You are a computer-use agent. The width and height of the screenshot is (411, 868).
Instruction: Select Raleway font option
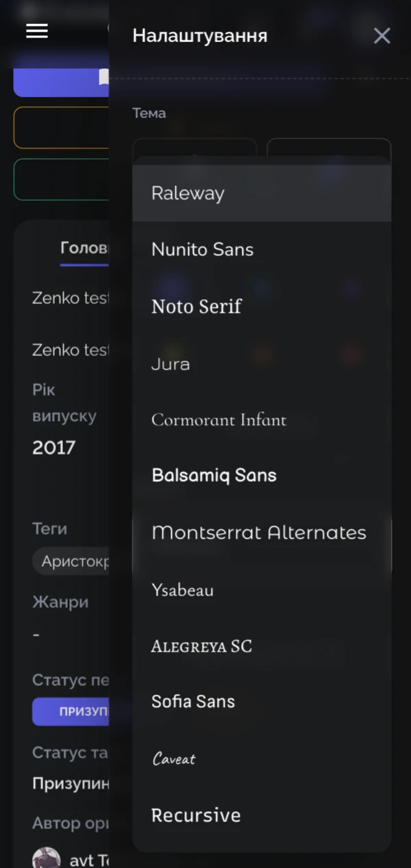point(261,193)
